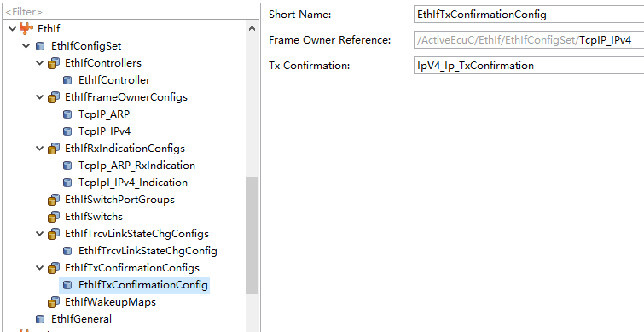Click the tree scrollbar up arrow

pyautogui.click(x=252, y=28)
